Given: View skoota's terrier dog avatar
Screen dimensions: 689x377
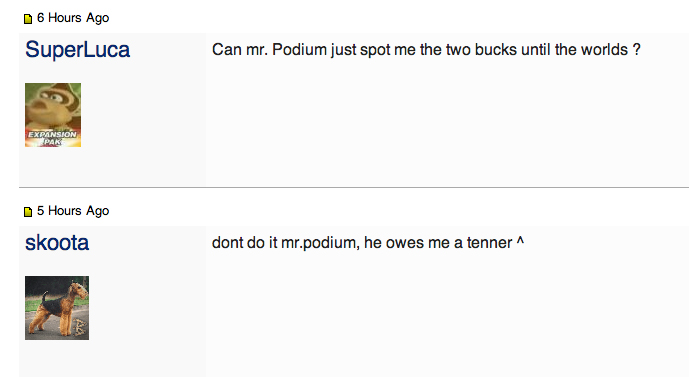Looking at the screenshot, I should [57, 308].
